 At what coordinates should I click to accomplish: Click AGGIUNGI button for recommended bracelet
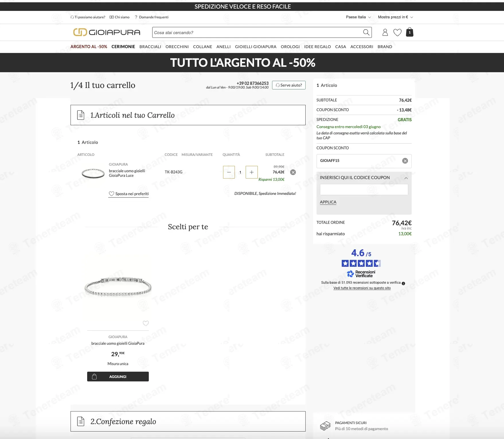click(x=118, y=377)
